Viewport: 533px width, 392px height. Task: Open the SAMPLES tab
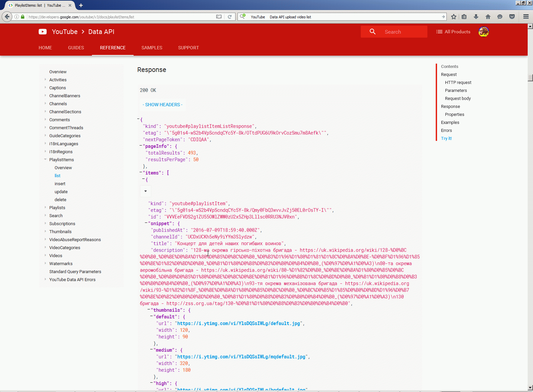pyautogui.click(x=152, y=48)
